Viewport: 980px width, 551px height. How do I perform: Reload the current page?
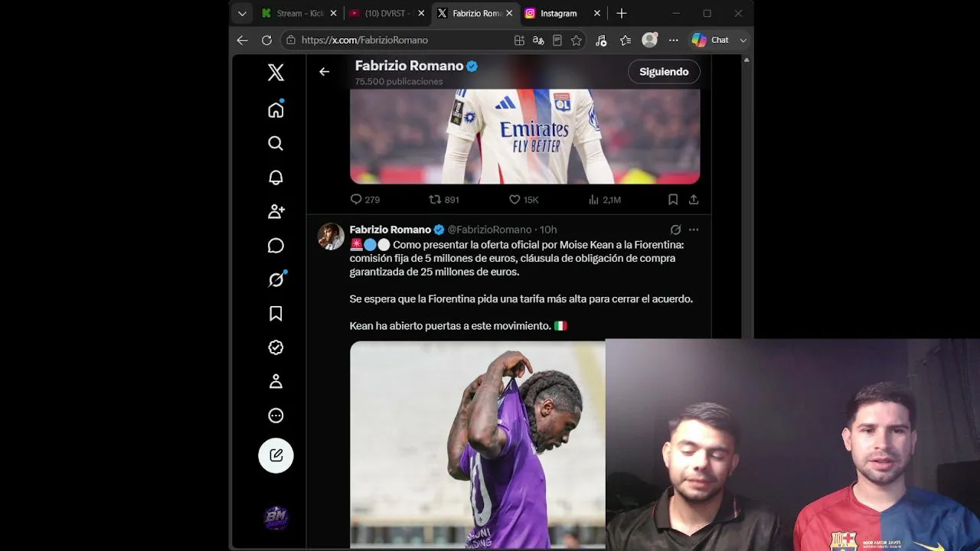[266, 40]
